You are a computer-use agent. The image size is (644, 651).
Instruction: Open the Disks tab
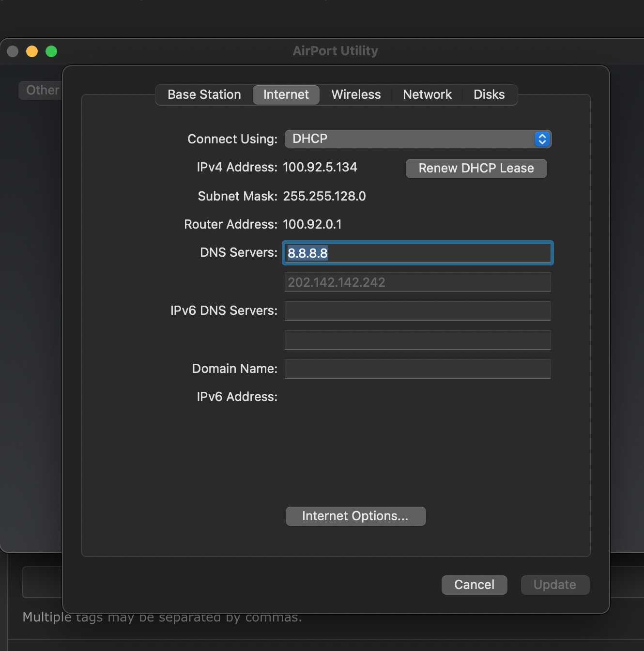point(489,94)
